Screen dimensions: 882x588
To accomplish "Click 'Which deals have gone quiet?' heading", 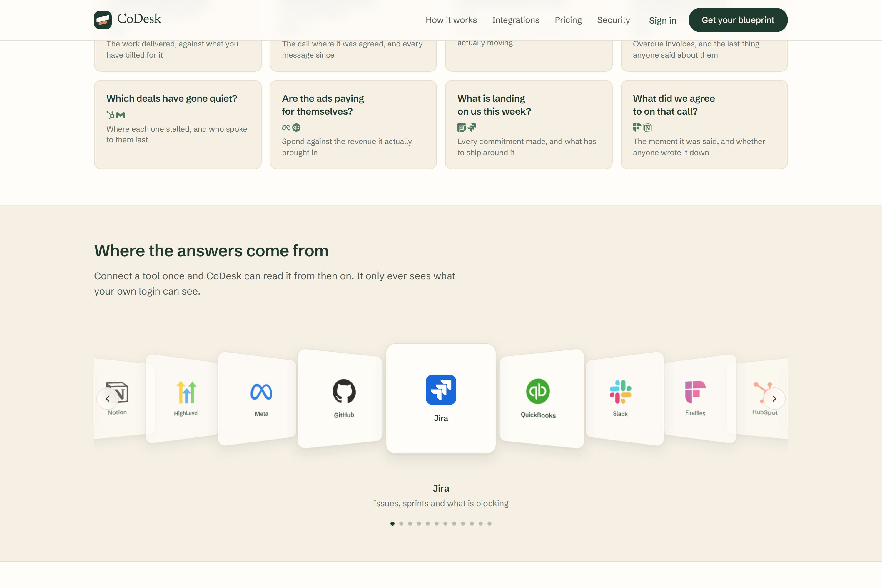I will pyautogui.click(x=172, y=98).
